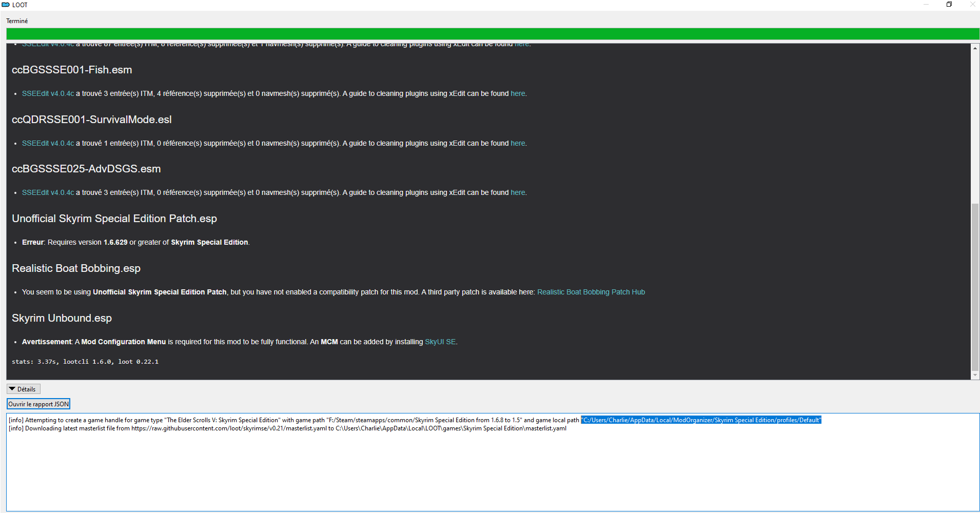The image size is (980, 513).
Task: Click the highlighted ModOrganizer local path in log
Action: [x=701, y=420]
